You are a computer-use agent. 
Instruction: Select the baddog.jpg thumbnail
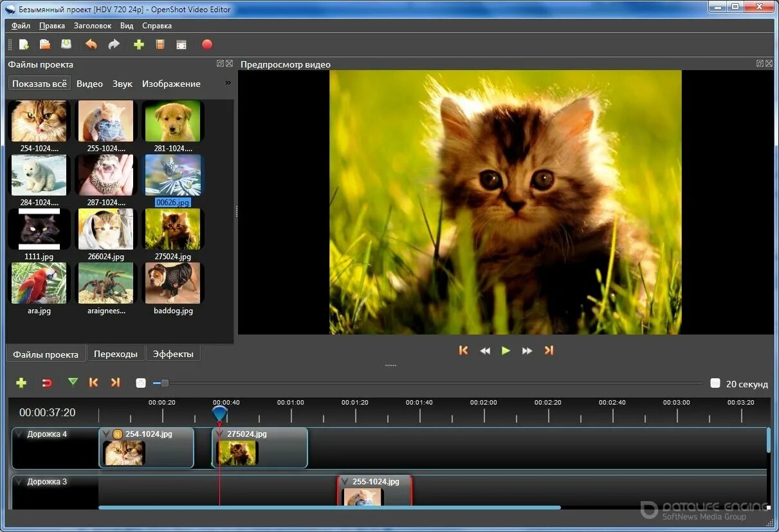tap(172, 283)
